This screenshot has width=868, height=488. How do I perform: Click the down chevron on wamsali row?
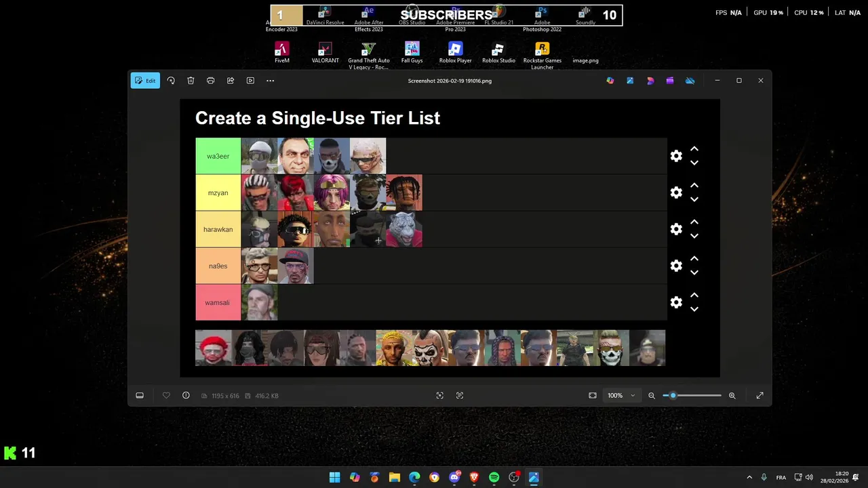(x=694, y=309)
